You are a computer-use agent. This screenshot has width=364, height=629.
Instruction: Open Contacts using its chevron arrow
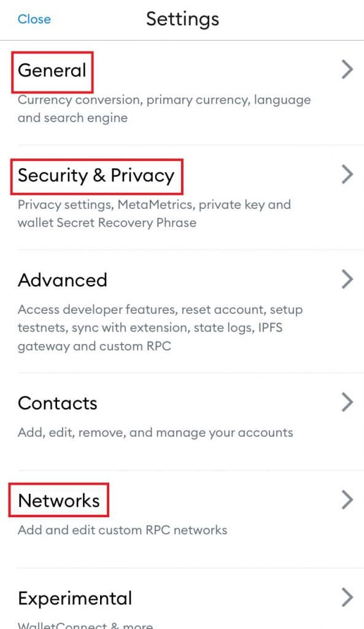[x=347, y=402]
